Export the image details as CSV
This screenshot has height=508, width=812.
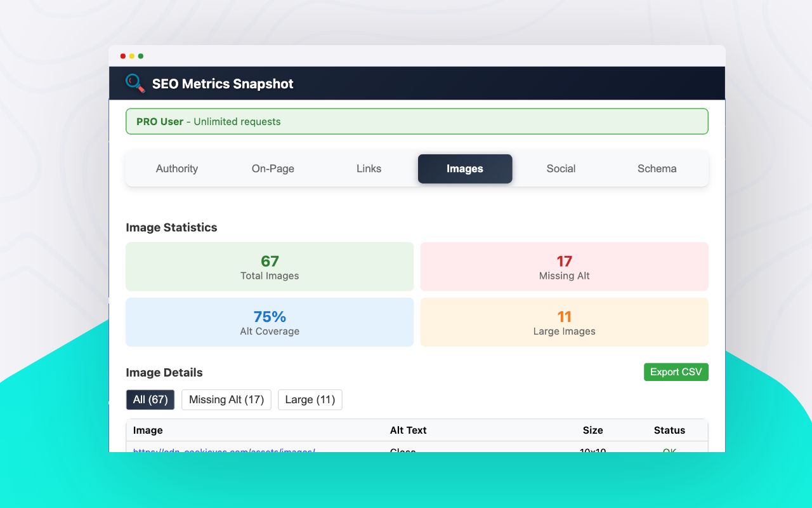click(676, 371)
